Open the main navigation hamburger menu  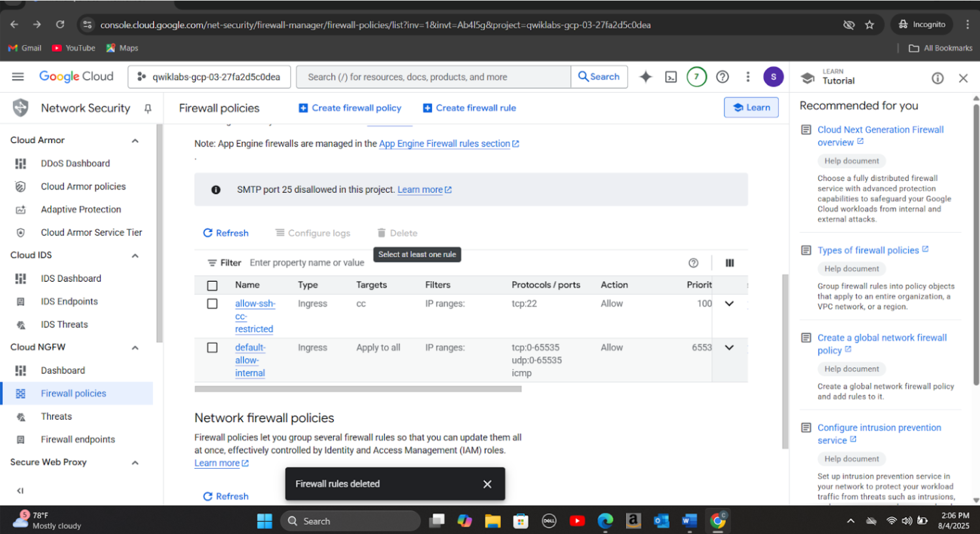point(18,76)
